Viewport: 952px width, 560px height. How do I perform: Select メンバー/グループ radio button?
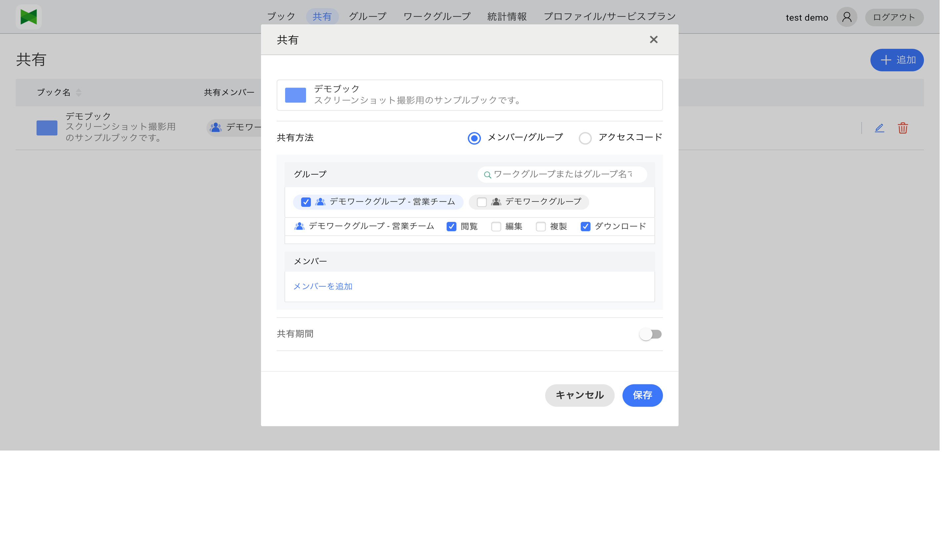[x=474, y=138]
